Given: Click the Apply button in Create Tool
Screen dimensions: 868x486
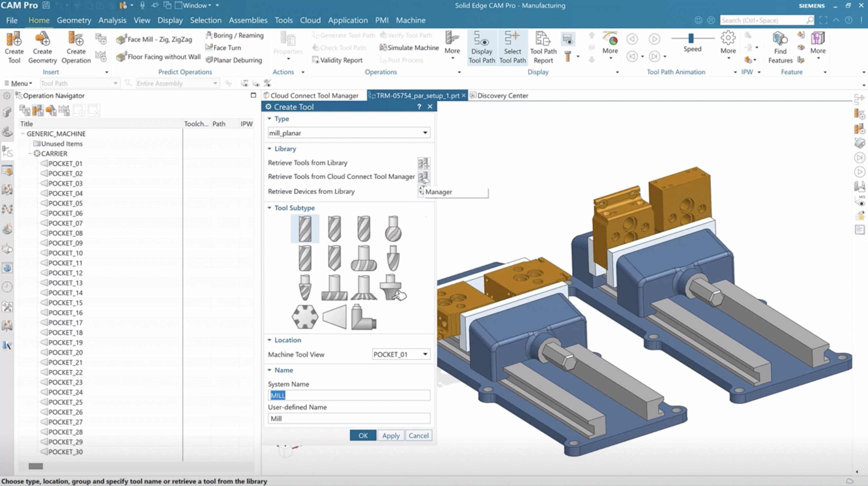Looking at the screenshot, I should (391, 436).
